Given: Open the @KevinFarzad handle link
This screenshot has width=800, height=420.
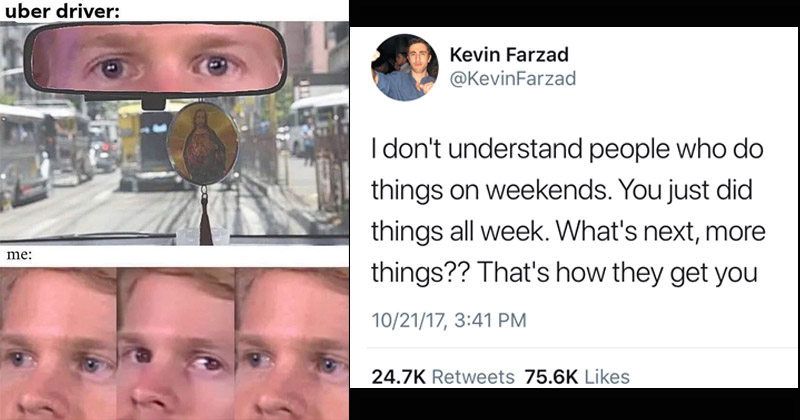Looking at the screenshot, I should pos(510,78).
